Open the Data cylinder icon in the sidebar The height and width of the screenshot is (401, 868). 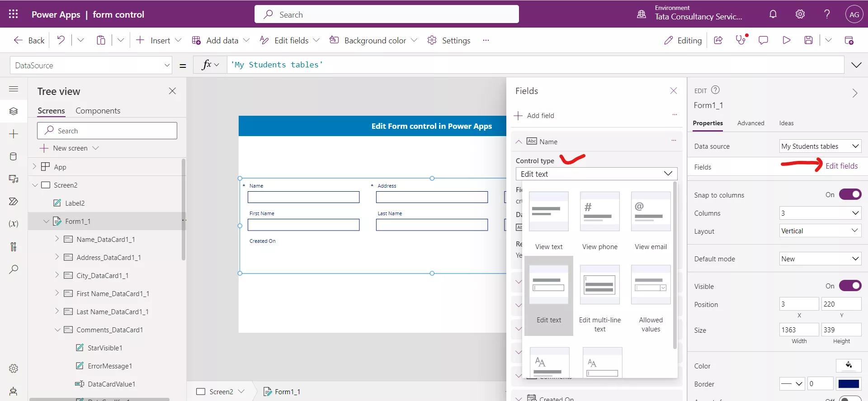(14, 156)
